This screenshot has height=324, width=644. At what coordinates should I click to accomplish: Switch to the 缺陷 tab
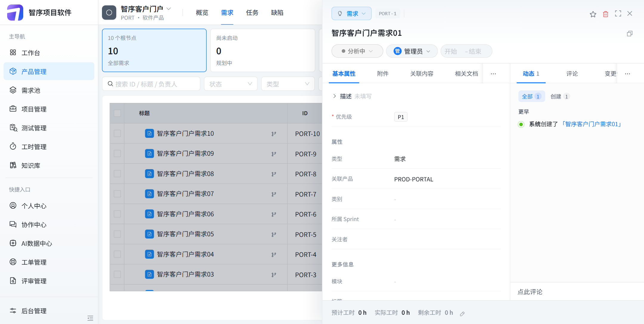277,13
